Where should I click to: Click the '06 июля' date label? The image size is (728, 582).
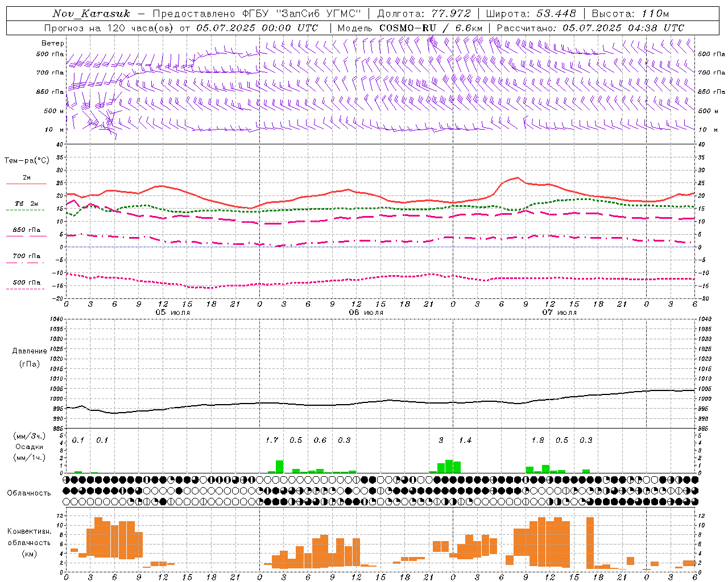[x=366, y=313]
